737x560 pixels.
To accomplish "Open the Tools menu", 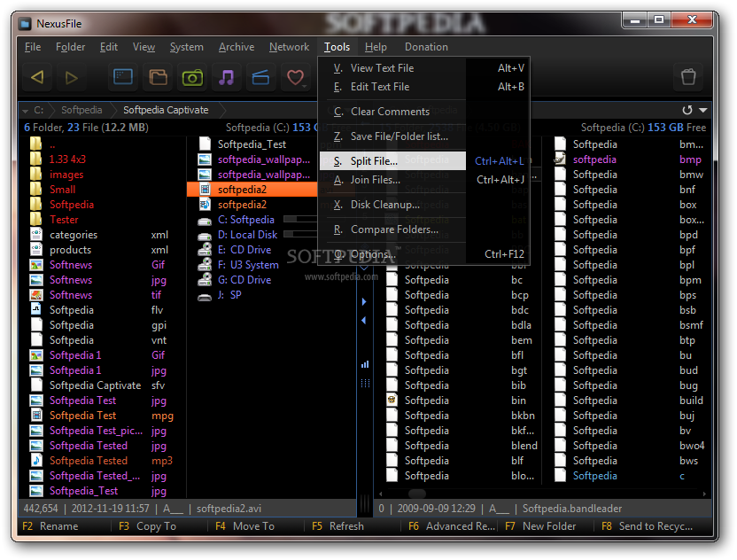I will 337,47.
